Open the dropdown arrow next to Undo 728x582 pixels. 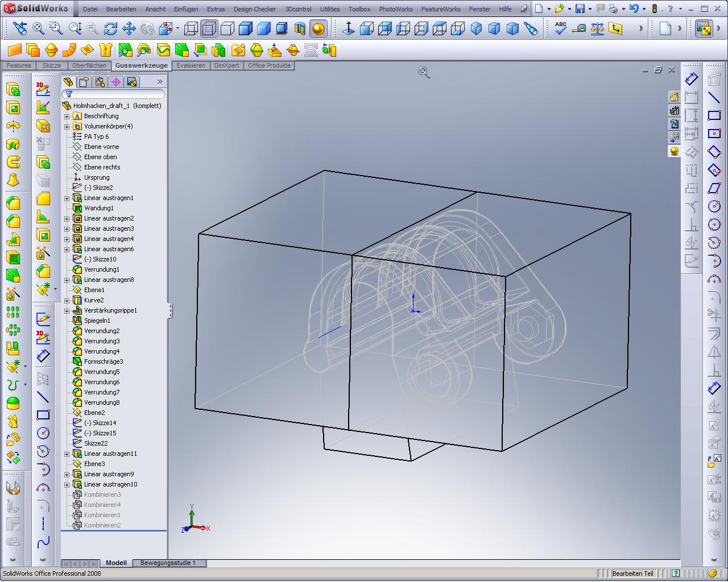click(x=644, y=9)
